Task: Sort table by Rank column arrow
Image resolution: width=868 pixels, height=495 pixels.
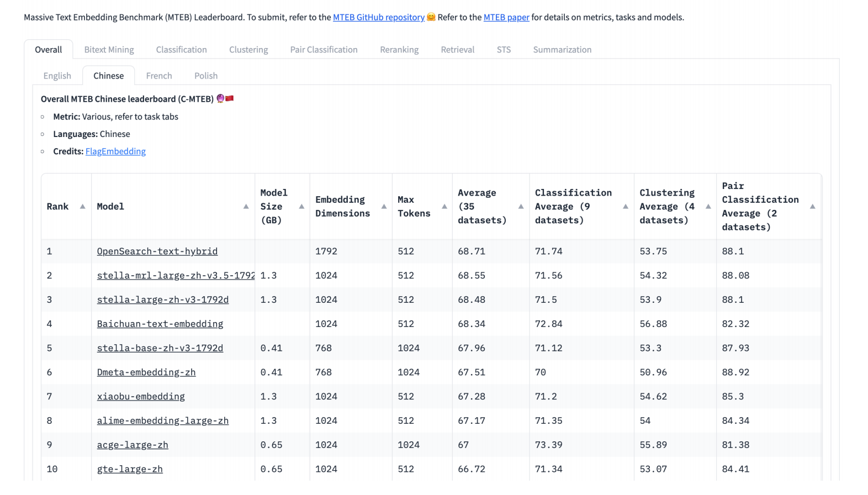Action: [82, 207]
